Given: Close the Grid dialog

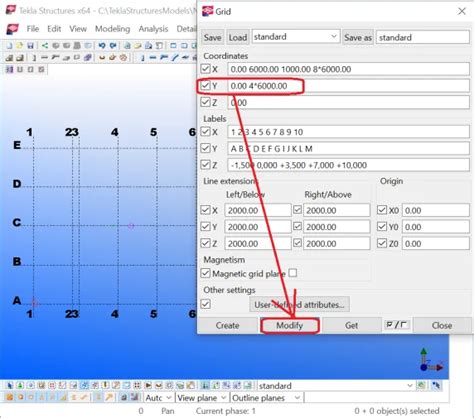Looking at the screenshot, I should [462, 11].
